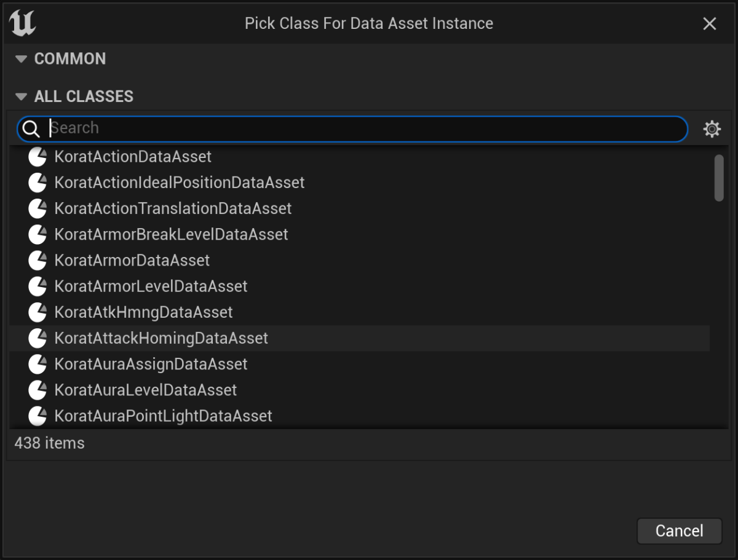The width and height of the screenshot is (738, 560).
Task: Open class viewer settings gear
Action: click(x=712, y=129)
